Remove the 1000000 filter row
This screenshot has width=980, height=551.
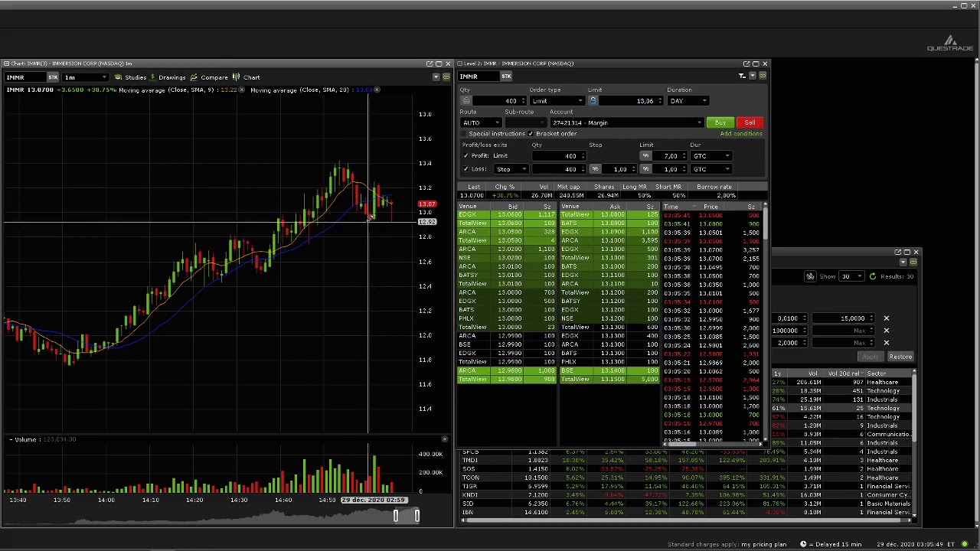pyautogui.click(x=886, y=331)
